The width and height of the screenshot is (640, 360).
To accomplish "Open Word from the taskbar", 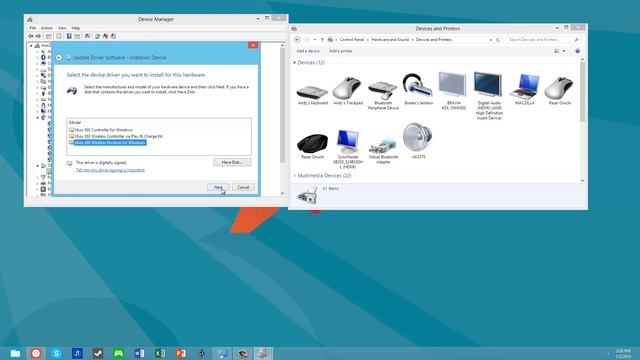I will (139, 353).
